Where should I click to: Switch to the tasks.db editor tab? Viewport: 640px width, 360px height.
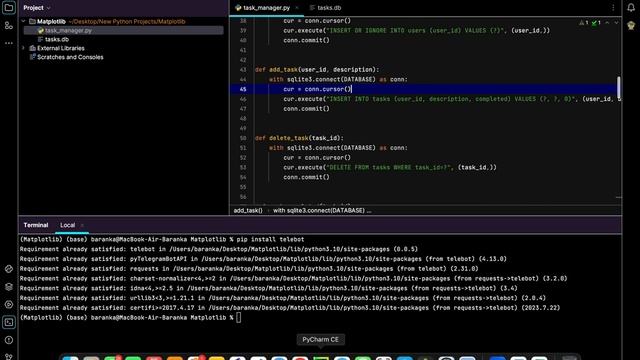(325, 8)
